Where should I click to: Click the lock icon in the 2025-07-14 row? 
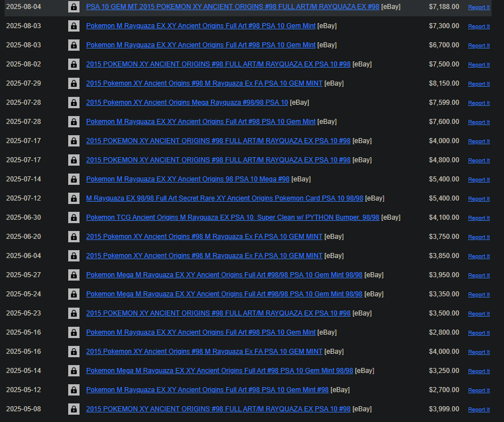click(x=74, y=179)
